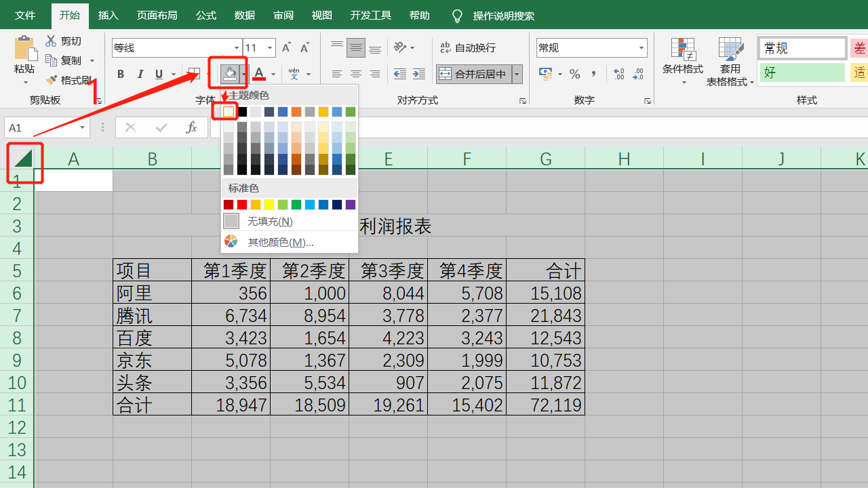Click the Name Box showing A1
The height and width of the screenshot is (488, 868).
tap(47, 127)
